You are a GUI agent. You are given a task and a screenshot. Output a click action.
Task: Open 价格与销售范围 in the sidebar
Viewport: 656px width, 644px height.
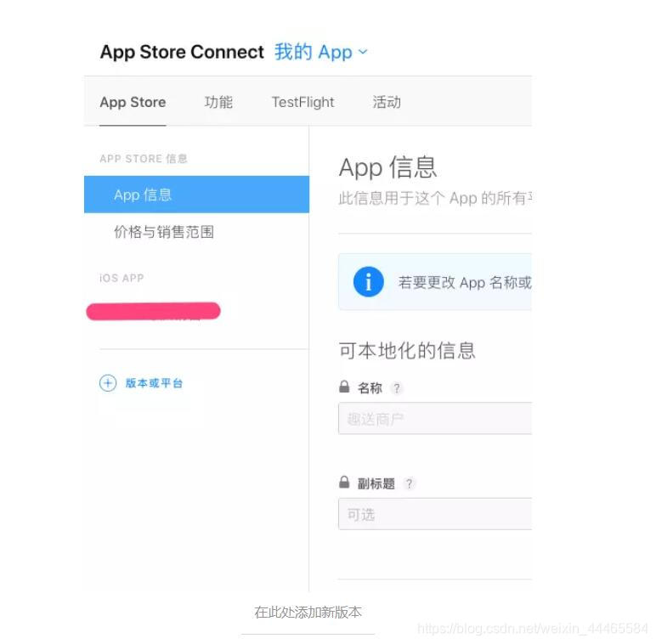164,232
